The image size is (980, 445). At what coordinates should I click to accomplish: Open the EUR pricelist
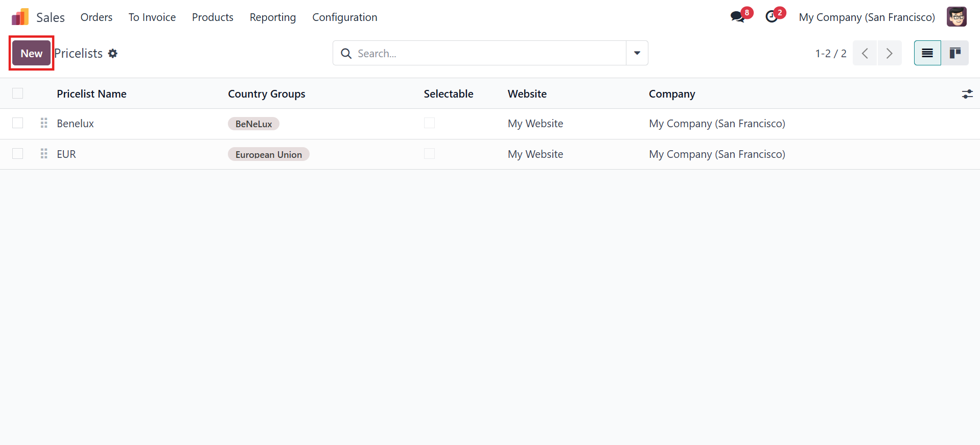pos(66,154)
